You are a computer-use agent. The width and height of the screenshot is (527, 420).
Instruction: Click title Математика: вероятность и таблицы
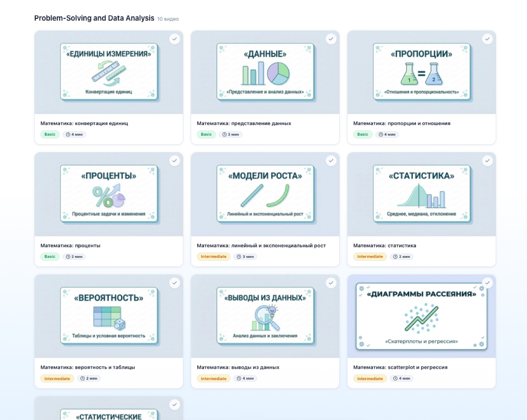[88, 367]
